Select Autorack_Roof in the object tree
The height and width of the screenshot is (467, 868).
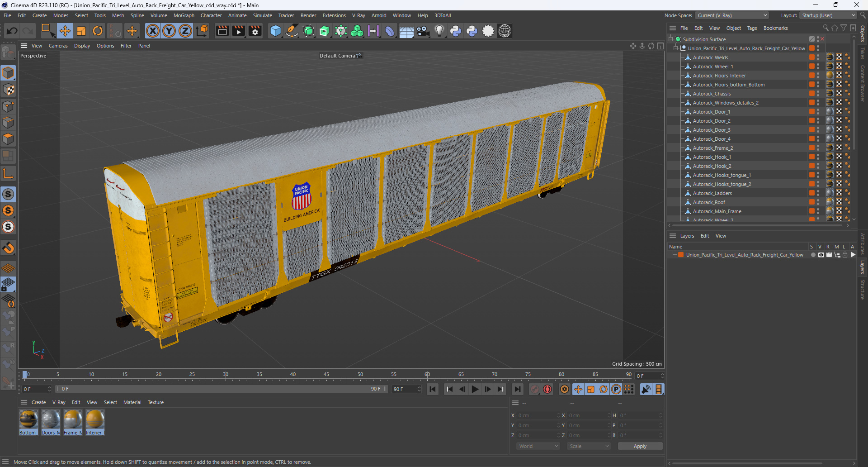click(x=708, y=202)
